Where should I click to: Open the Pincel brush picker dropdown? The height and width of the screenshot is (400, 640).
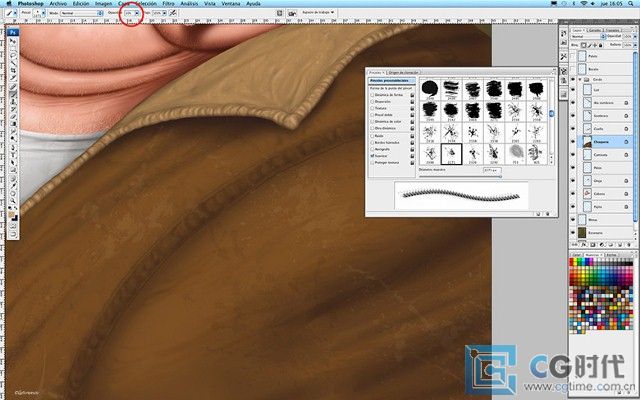43,13
